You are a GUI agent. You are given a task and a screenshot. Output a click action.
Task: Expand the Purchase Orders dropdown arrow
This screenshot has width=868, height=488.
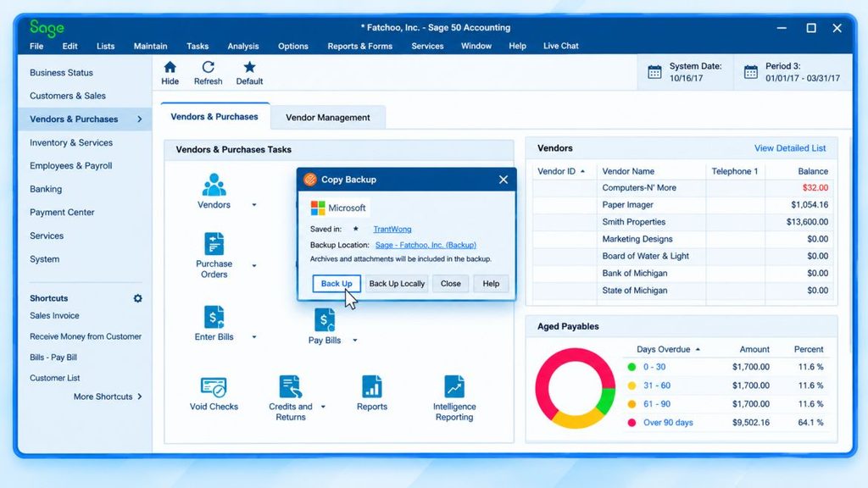click(x=254, y=265)
